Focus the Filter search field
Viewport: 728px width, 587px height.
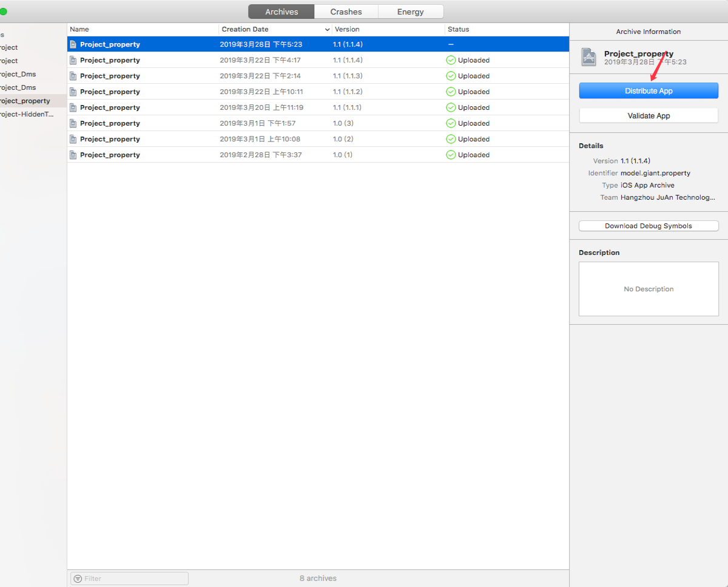[129, 579]
